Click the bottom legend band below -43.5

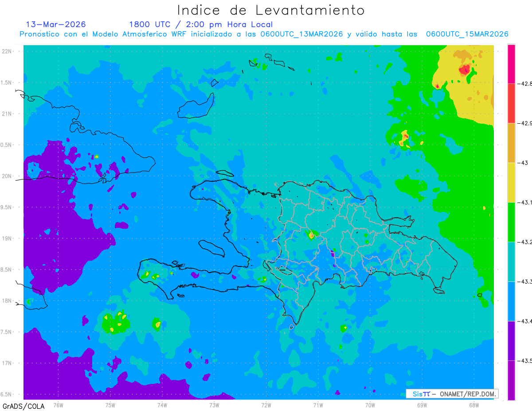point(511,380)
